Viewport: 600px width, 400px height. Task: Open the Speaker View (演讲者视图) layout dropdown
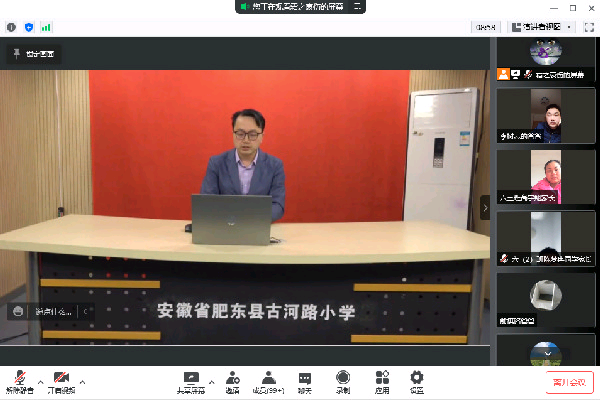coord(541,27)
